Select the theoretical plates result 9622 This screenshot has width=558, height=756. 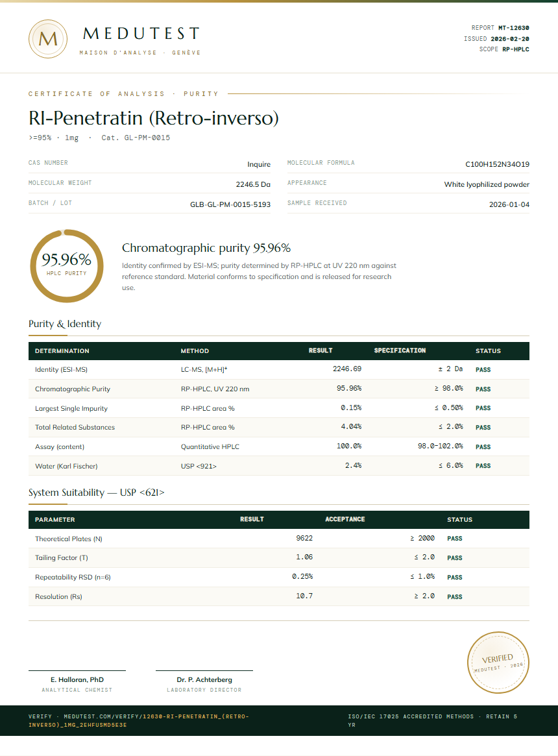tap(304, 538)
